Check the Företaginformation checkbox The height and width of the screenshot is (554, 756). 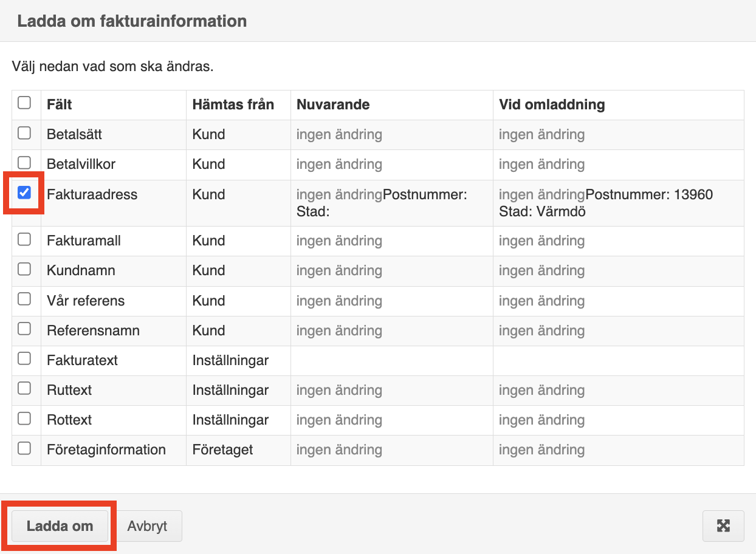click(x=24, y=448)
